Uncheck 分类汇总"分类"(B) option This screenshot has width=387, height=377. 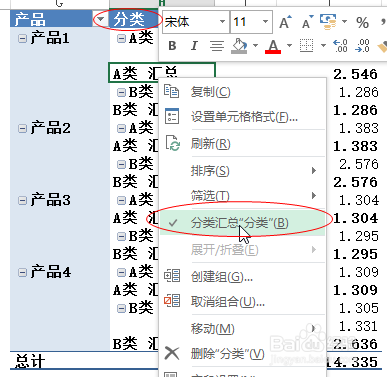pyautogui.click(x=242, y=223)
